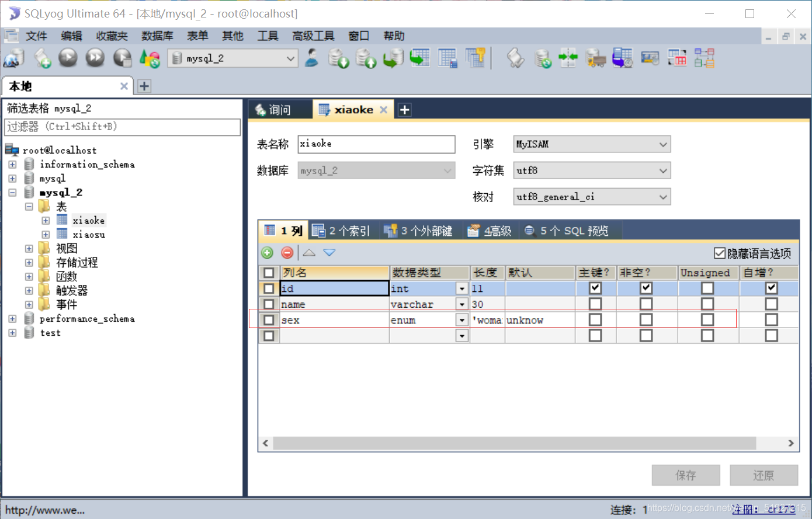Viewport: 812px width, 519px height.
Task: Open the schema designer icon at toolbar end
Action: [705, 58]
